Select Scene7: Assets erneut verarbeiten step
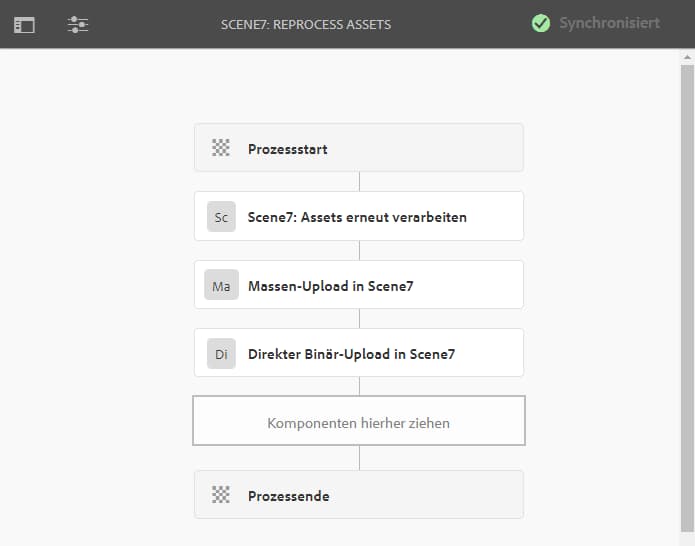 [359, 216]
